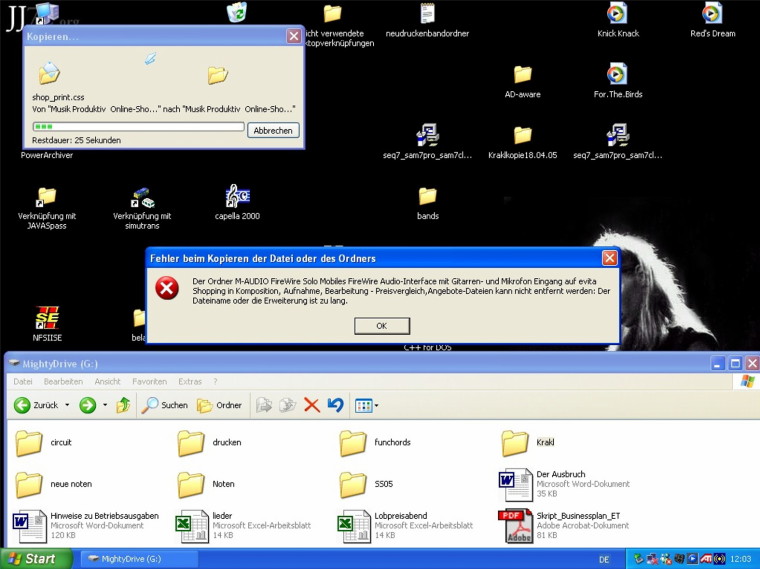
Task: Open the Favoriten menu
Action: pos(149,381)
